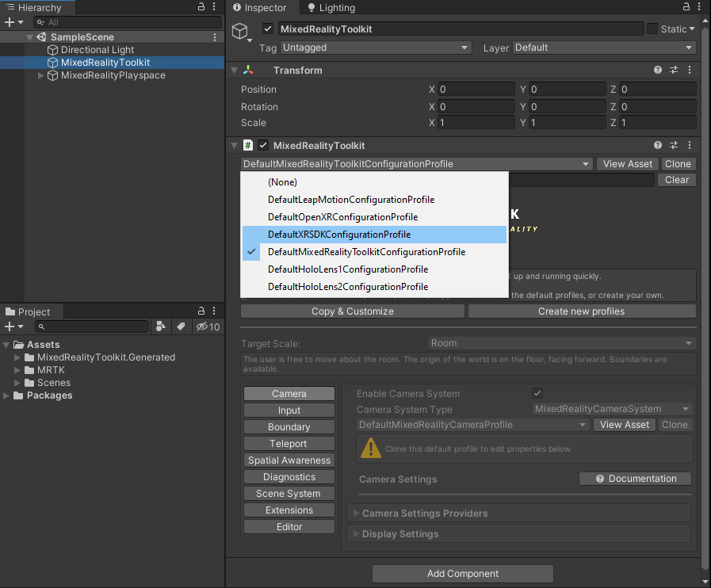This screenshot has height=588, width=711.
Task: Open Transform presets slider icon
Action: pos(674,70)
